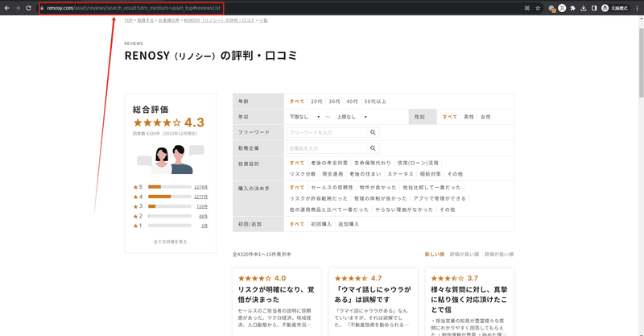Open the お客様の声 breadcrumb link
Image resolution: width=644 pixels, height=336 pixels.
169,20
